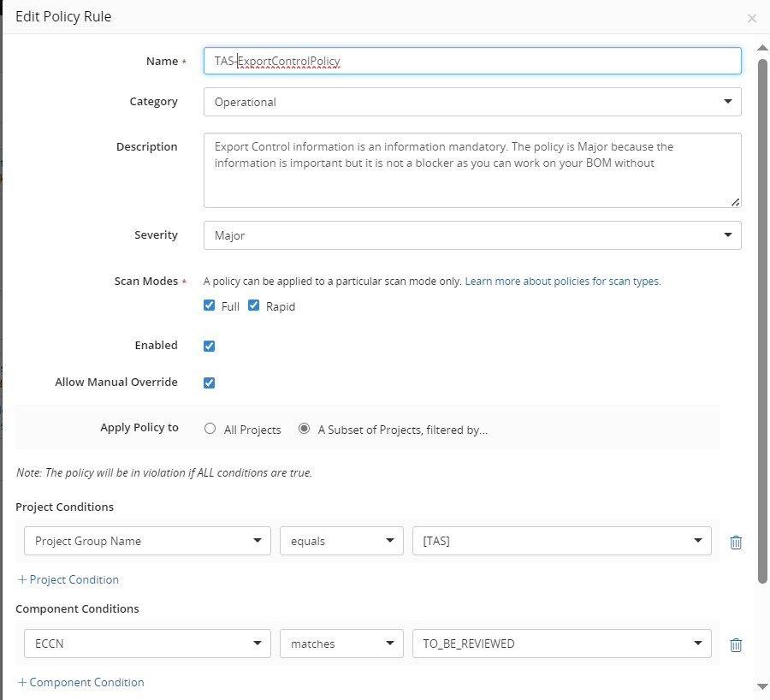Click the Description resize handle
This screenshot has width=770, height=700.
coord(735,202)
